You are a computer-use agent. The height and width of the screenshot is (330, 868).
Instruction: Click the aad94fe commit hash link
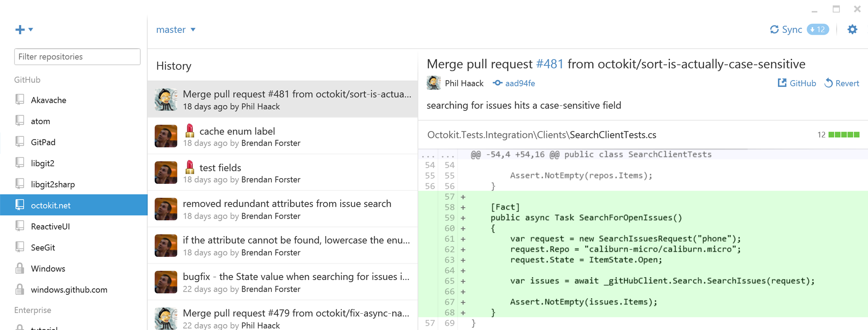pyautogui.click(x=520, y=83)
